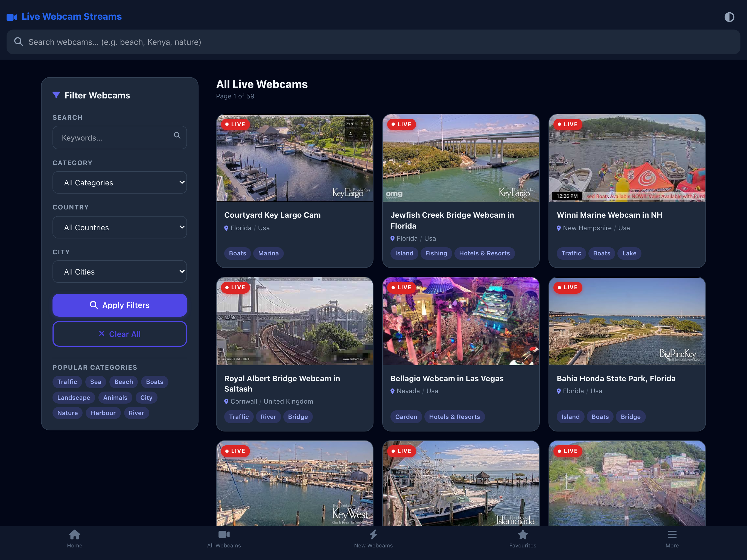Select Traffic in Popular Categories
The height and width of the screenshot is (560, 747).
click(x=67, y=382)
